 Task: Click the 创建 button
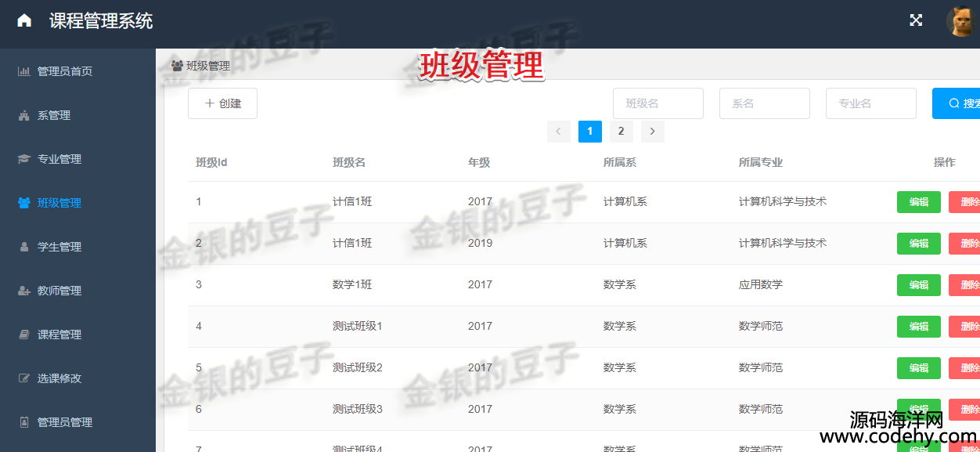(x=222, y=103)
